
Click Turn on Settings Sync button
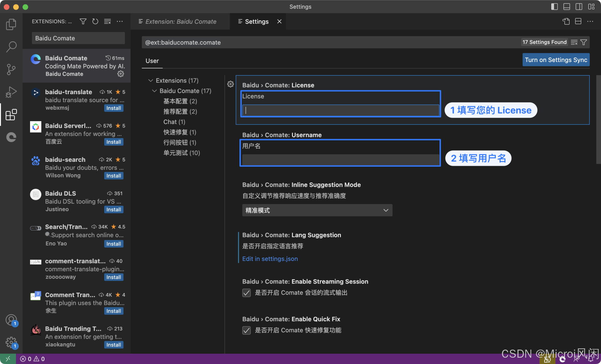pyautogui.click(x=556, y=60)
